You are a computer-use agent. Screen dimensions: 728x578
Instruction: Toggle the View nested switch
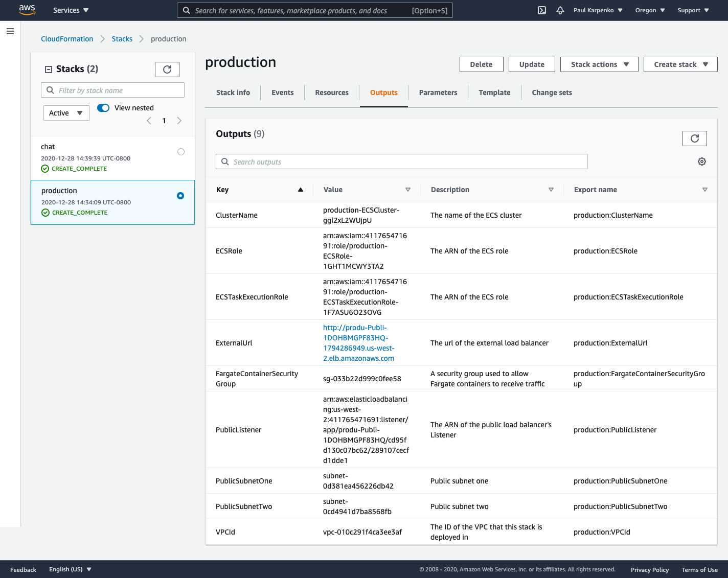[103, 108]
